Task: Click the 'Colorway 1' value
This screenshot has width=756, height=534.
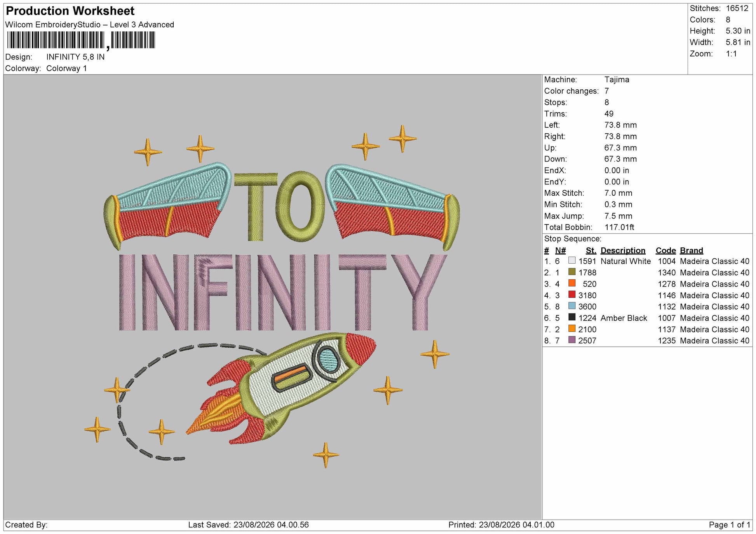Action: [66, 68]
